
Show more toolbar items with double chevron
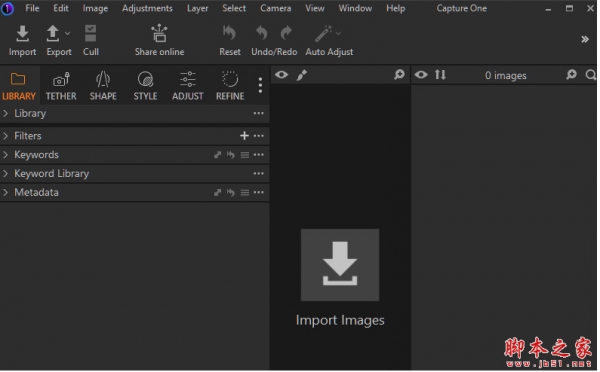pos(585,39)
